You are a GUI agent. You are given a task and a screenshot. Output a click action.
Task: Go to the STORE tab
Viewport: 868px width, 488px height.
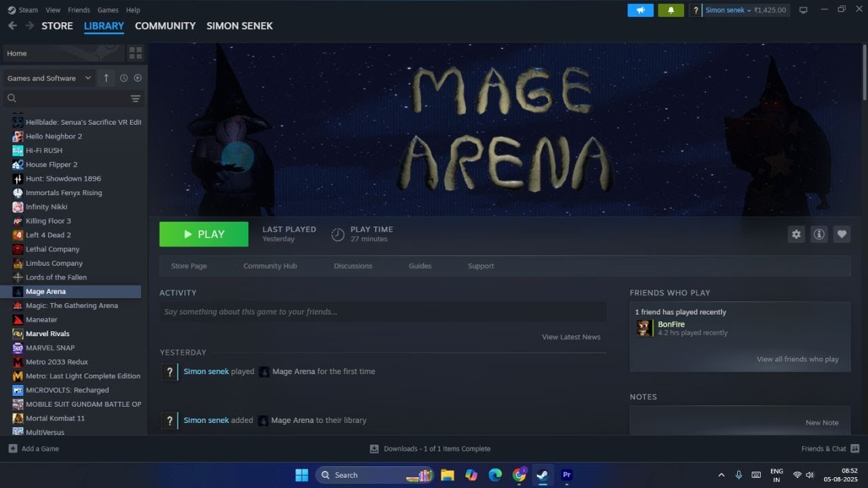[x=57, y=26]
